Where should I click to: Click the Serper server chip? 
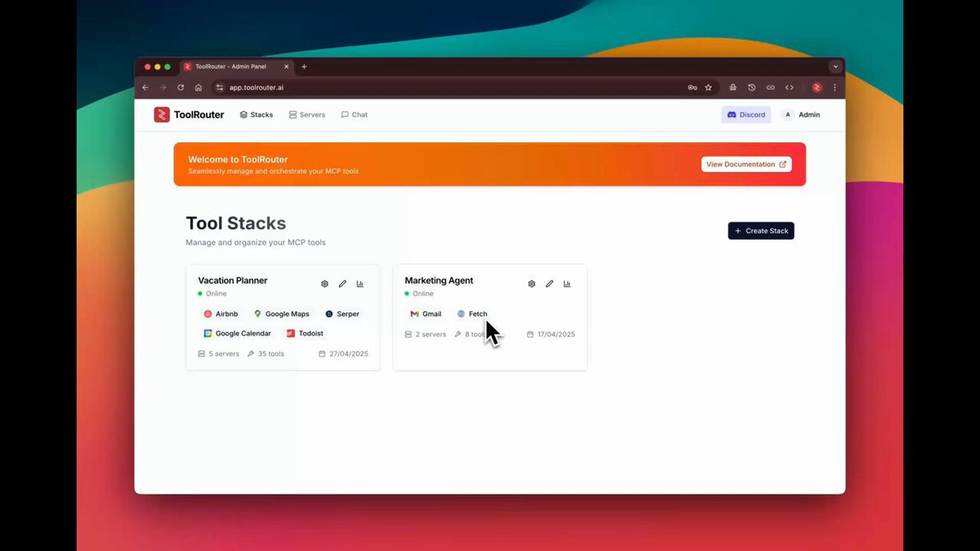342,313
